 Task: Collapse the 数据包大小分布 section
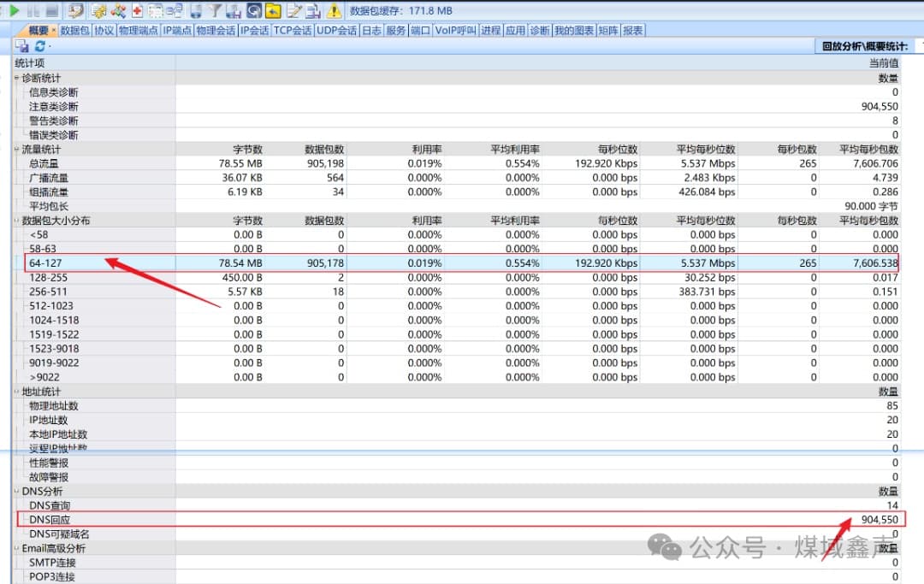pyautogui.click(x=16, y=221)
